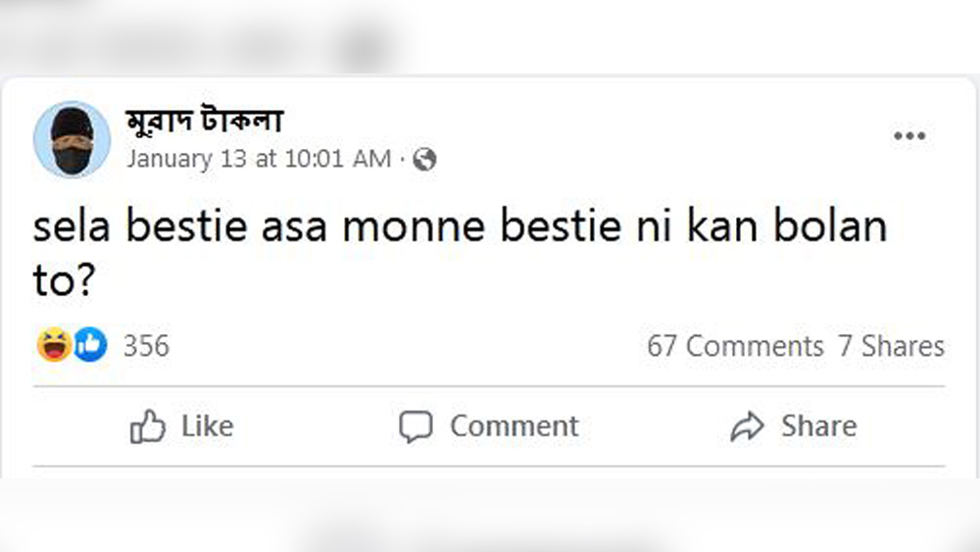This screenshot has height=552, width=980.
Task: Click the Haha laughing reaction emoji
Action: 53,345
